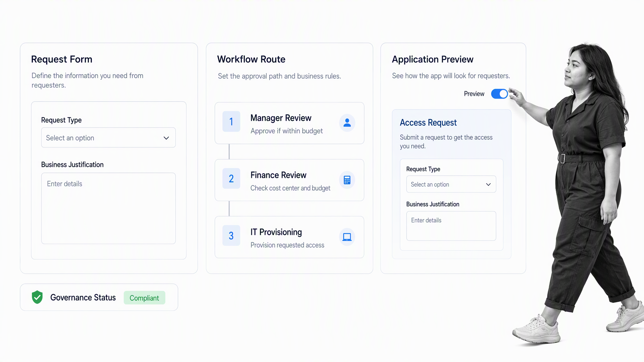Click the Workflow Route heading
Image resolution: width=644 pixels, height=362 pixels.
(251, 59)
